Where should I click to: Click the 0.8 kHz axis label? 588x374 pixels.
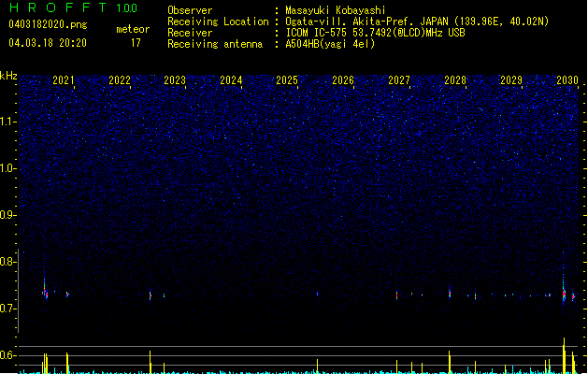pyautogui.click(x=7, y=262)
